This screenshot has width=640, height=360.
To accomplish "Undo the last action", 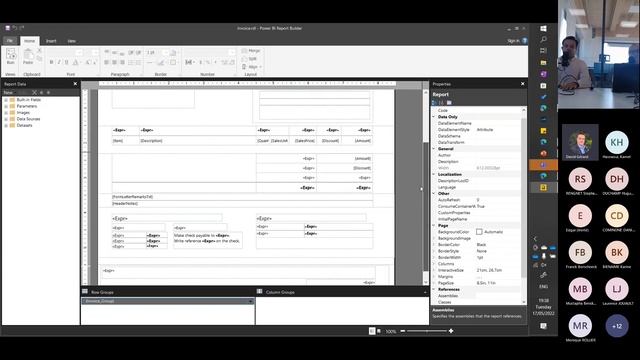I will 14,28.
